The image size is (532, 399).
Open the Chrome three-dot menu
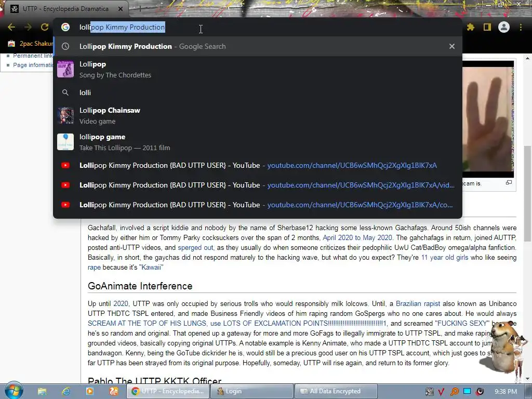[x=521, y=27]
